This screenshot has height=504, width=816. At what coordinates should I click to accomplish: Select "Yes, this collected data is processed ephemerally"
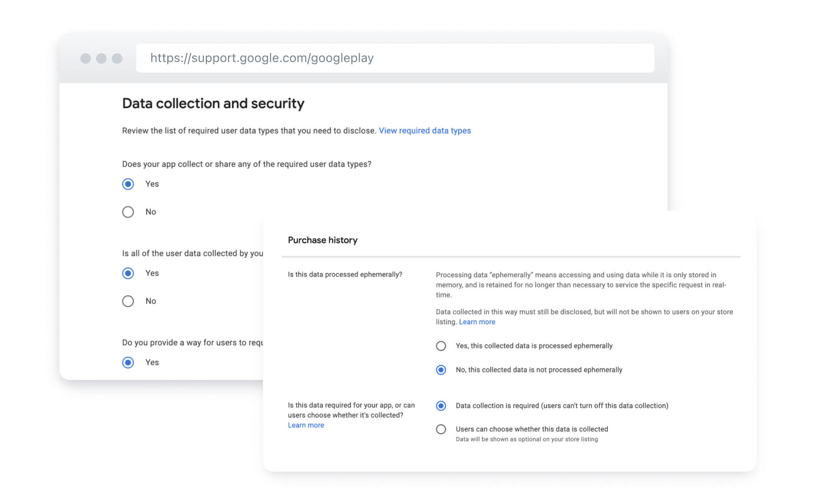coord(441,345)
